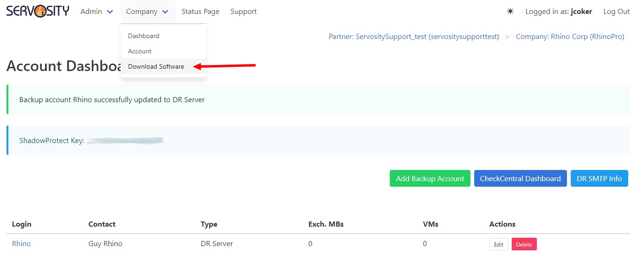Select Account from the Company menu
The height and width of the screenshot is (274, 644).
pyautogui.click(x=140, y=51)
